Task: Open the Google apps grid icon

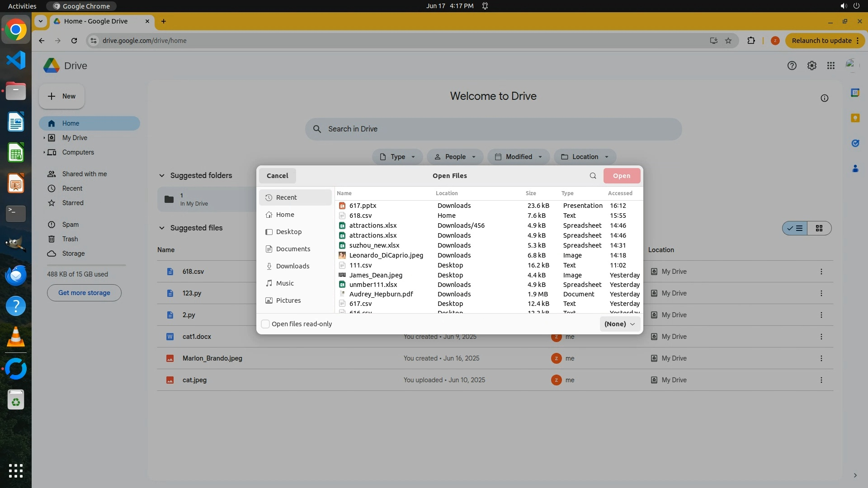Action: coord(830,66)
